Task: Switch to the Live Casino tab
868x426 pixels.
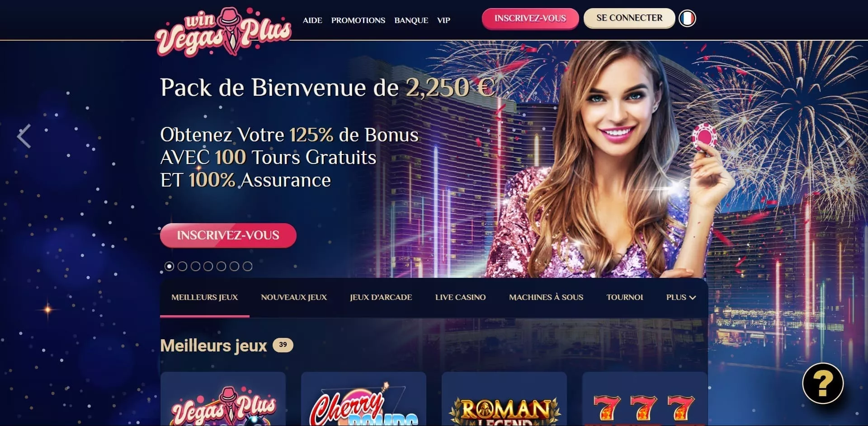Action: [x=460, y=297]
